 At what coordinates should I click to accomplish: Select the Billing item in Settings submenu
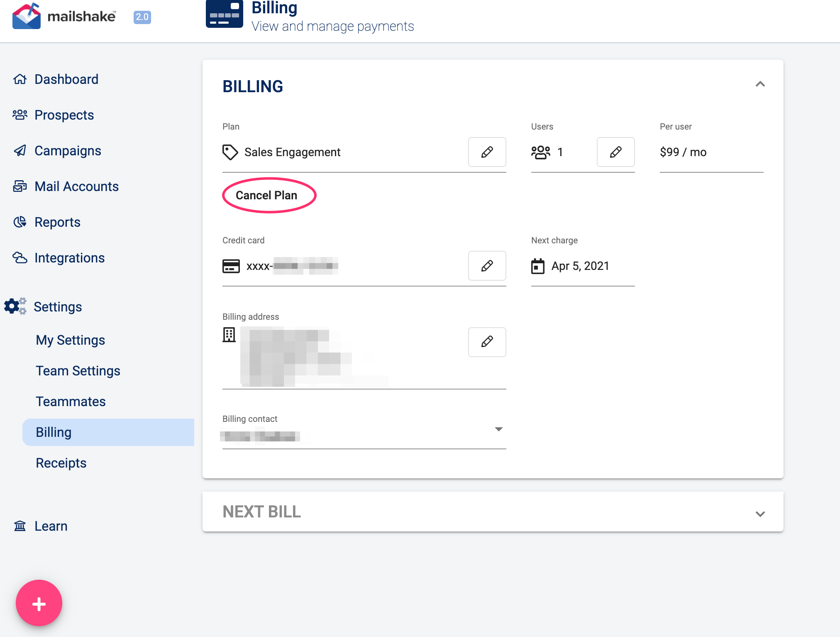pos(108,432)
